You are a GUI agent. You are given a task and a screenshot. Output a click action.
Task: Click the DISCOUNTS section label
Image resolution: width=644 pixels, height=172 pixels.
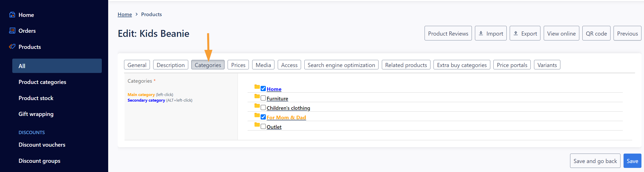32,132
